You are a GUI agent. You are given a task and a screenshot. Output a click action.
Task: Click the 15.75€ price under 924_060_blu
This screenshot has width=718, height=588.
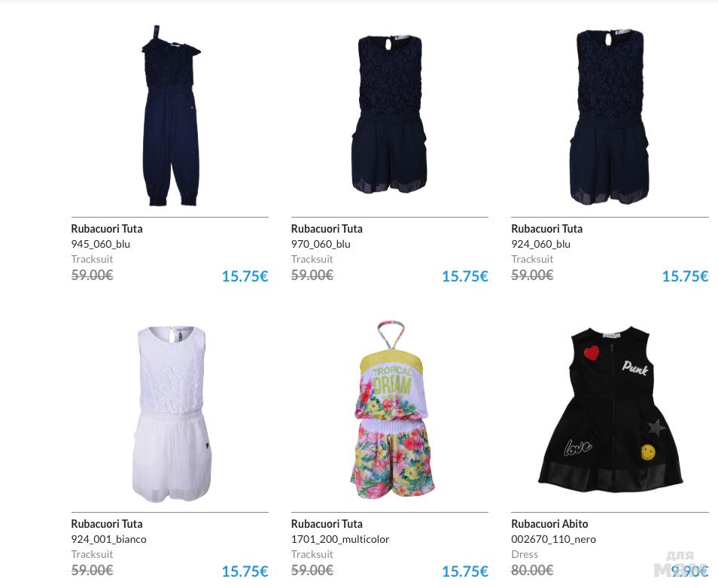(x=685, y=276)
